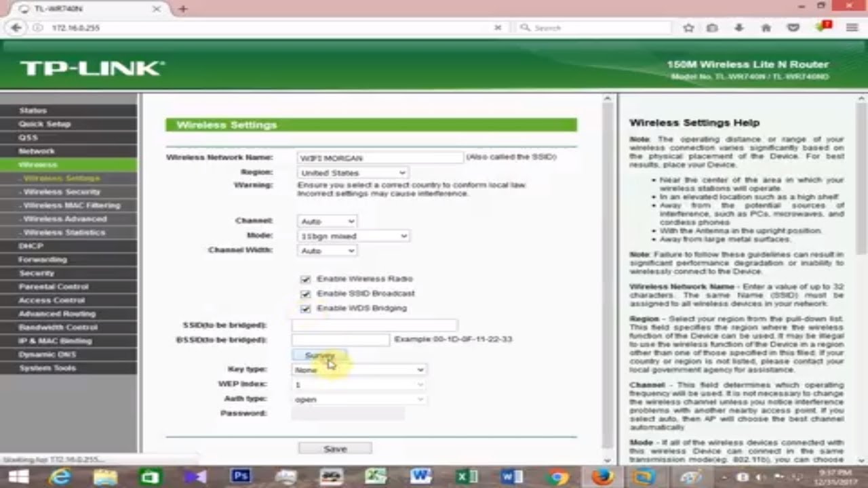The height and width of the screenshot is (488, 868).
Task: Open the WEP Index dropdown
Action: (359, 385)
